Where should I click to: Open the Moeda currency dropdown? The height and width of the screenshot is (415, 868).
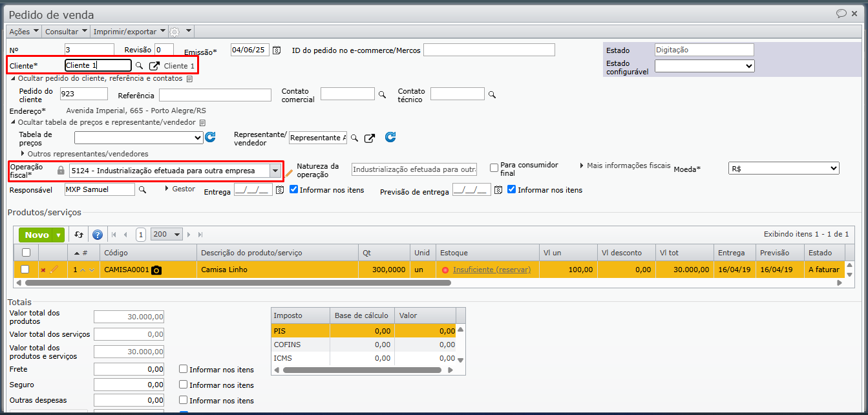[783, 168]
